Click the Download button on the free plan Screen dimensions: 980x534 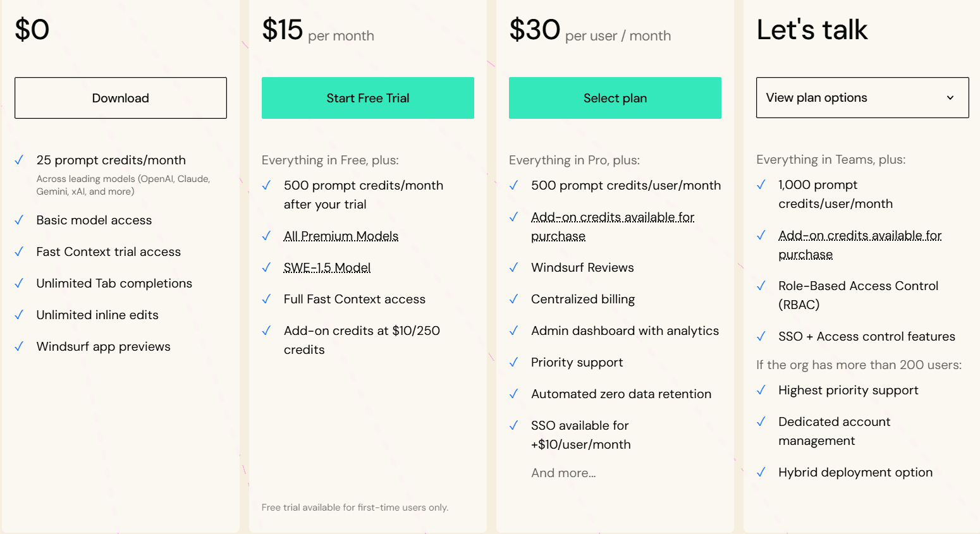coord(120,98)
